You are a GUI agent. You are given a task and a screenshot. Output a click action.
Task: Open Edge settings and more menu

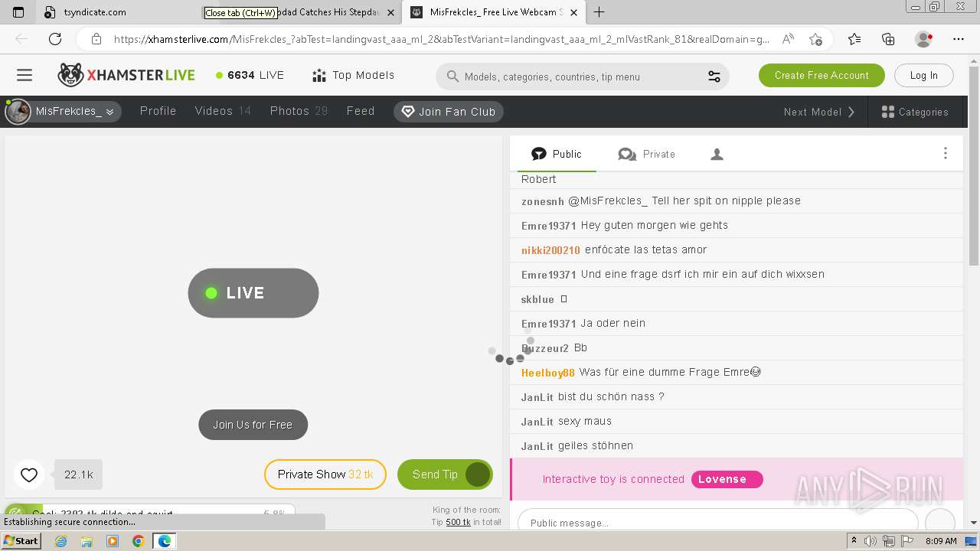coord(959,39)
